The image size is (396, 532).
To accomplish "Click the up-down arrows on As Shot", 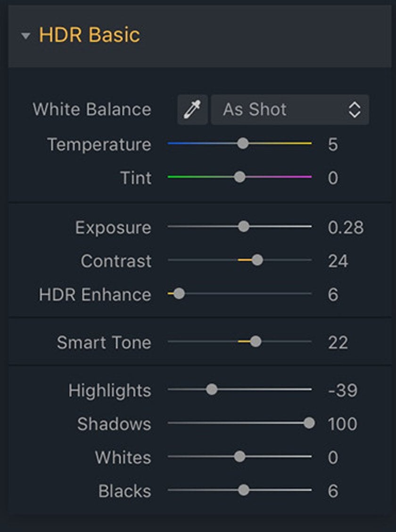I will pos(355,110).
